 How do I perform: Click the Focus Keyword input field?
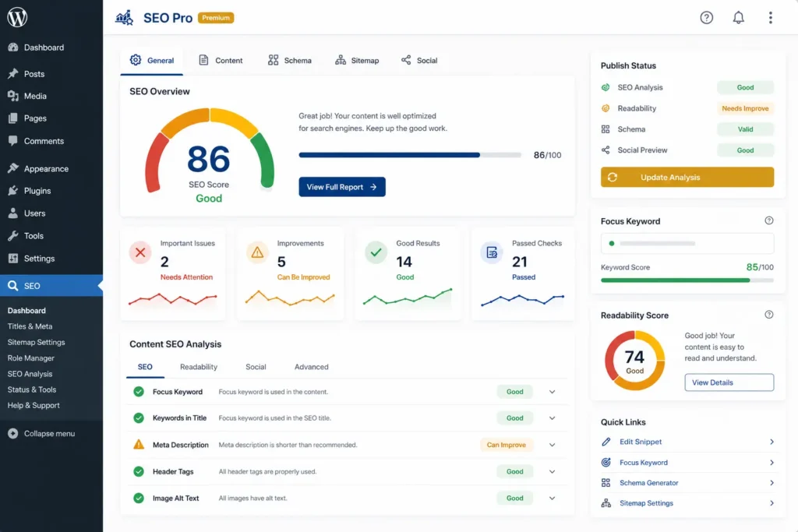click(687, 243)
